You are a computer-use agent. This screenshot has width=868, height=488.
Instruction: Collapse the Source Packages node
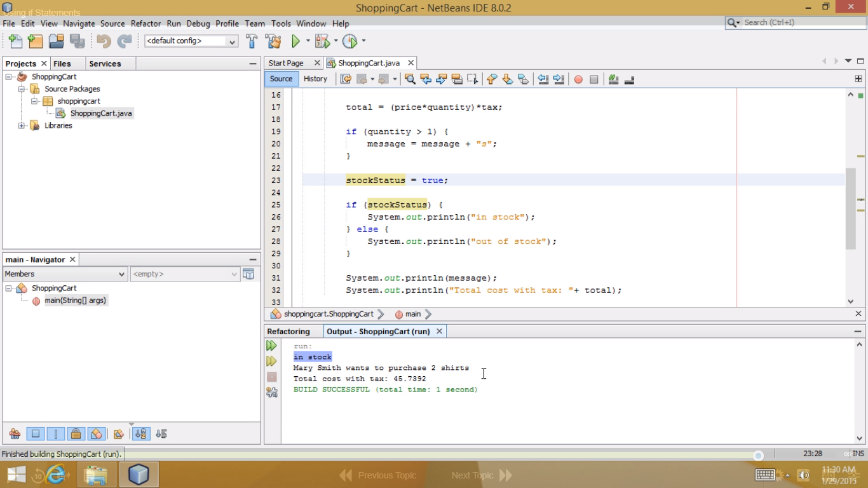coord(22,89)
